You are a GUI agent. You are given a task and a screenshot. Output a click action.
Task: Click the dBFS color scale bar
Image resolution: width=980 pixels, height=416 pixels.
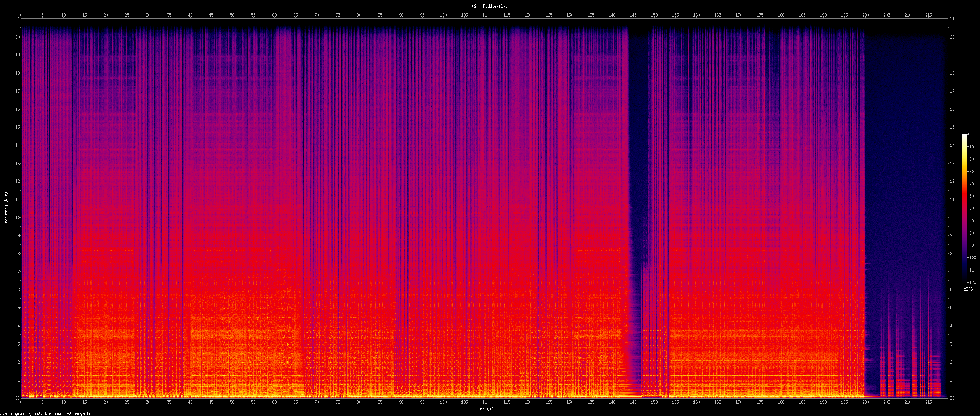pyautogui.click(x=964, y=208)
